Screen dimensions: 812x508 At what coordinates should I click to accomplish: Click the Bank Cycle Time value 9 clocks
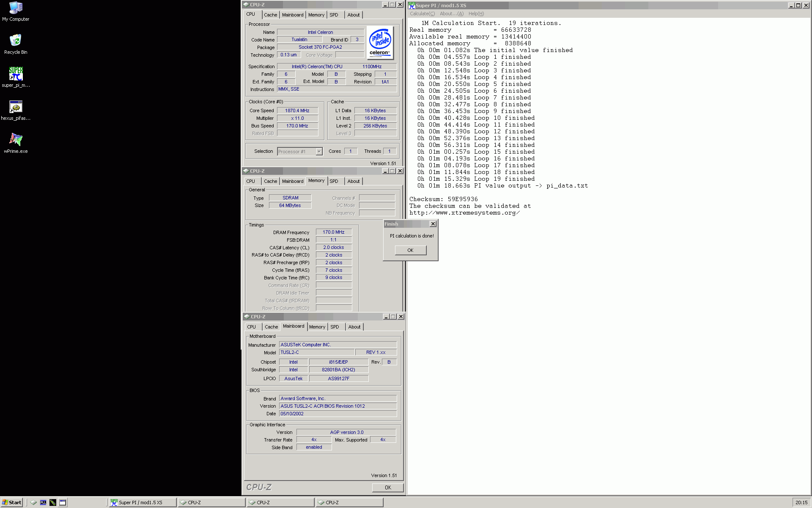334,277
